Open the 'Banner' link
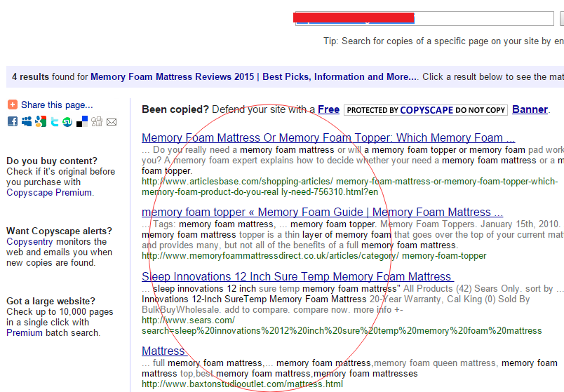The height and width of the screenshot is (392, 564). coord(530,109)
